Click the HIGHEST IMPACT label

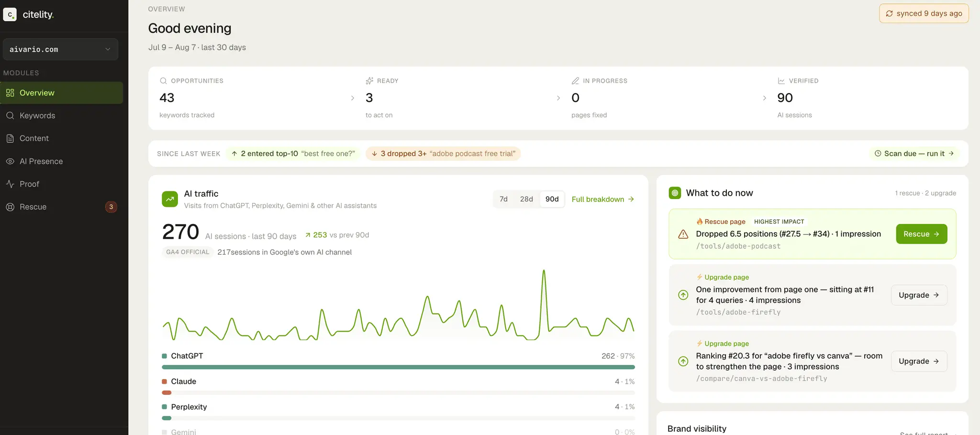779,222
